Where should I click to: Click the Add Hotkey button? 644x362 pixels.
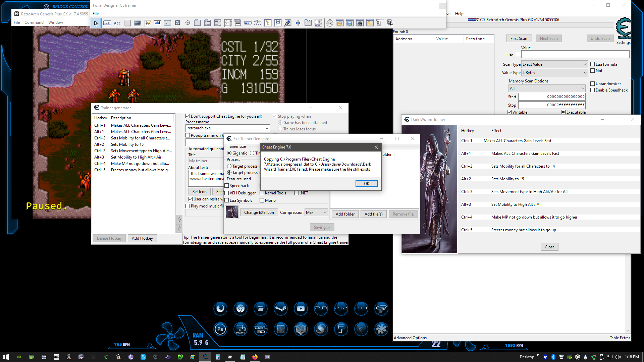point(142,238)
